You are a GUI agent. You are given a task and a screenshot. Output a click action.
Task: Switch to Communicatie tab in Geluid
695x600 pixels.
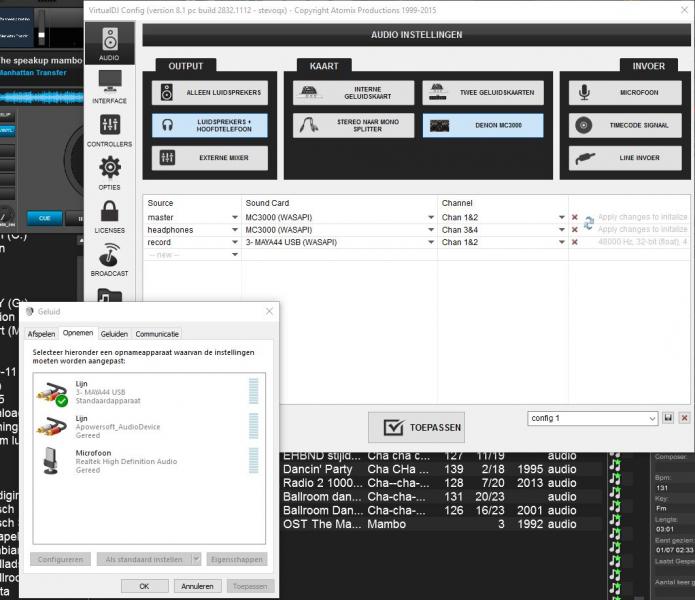(x=157, y=334)
